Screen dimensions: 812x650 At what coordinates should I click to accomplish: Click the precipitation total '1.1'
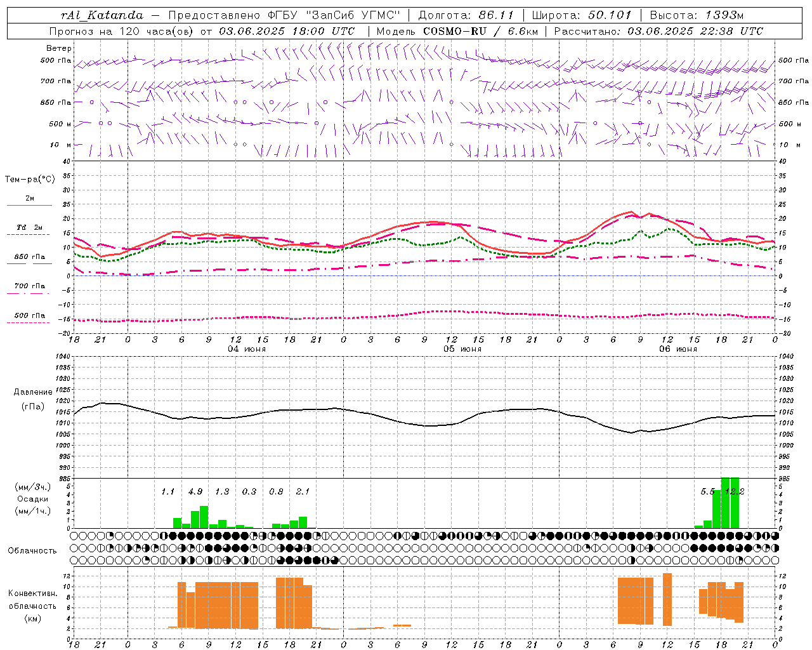(x=167, y=492)
